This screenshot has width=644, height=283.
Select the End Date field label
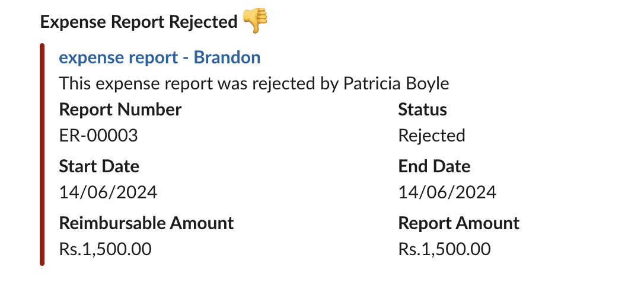coord(434,166)
